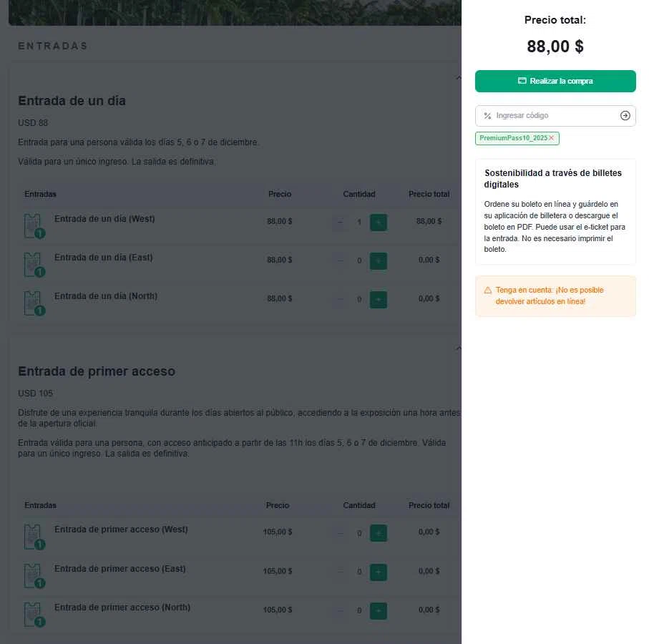Reduce Entrada de un día (East) quantity
This screenshot has width=649, height=644.
[340, 260]
